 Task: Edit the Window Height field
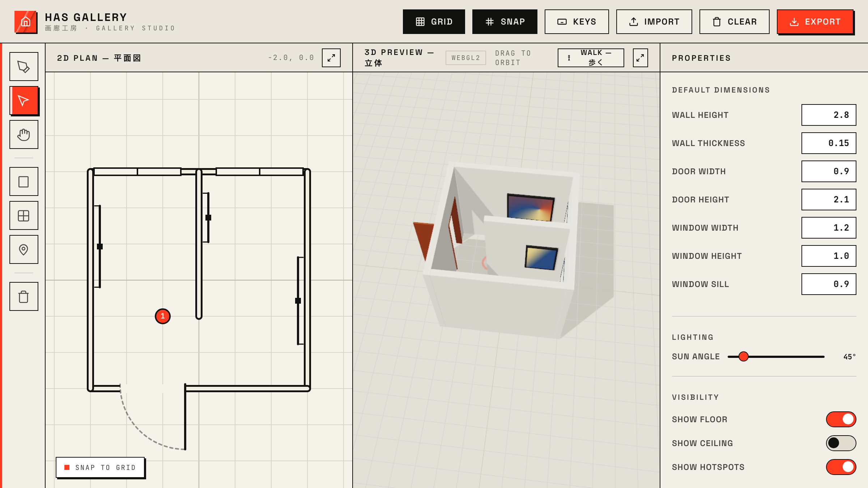[x=829, y=256]
